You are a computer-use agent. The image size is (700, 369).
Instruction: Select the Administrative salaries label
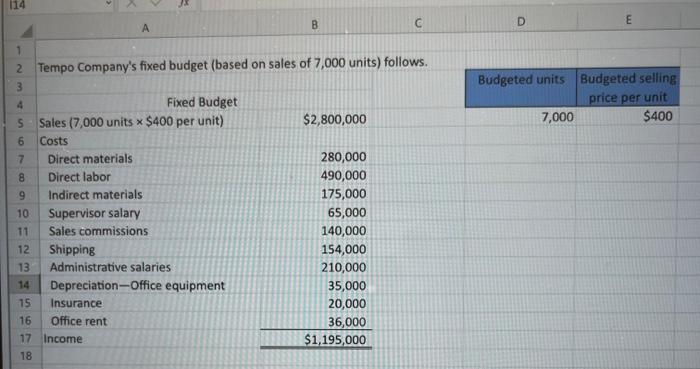(110, 267)
